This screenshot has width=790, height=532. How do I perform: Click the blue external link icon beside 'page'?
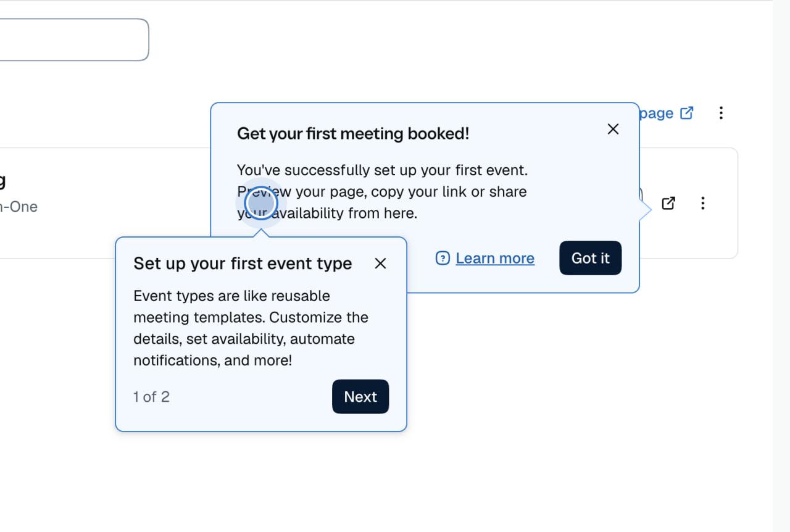(x=686, y=113)
